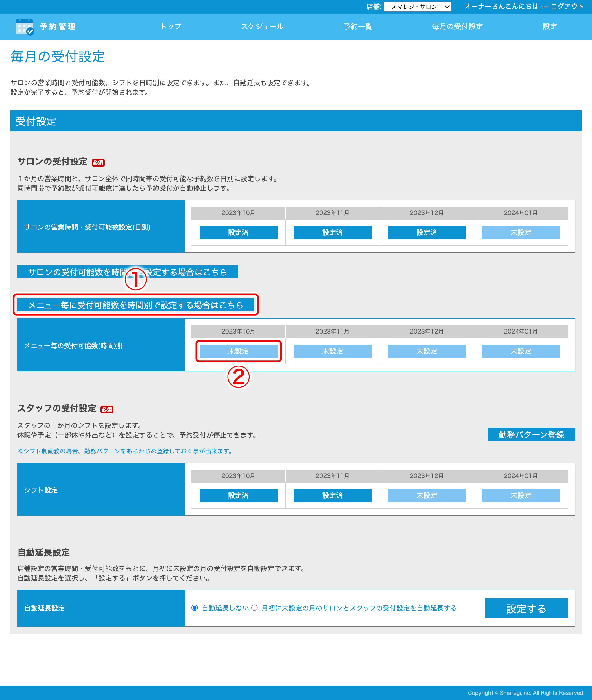The image size is (592, 700).
Task: Click the 予約管理 calendar logo icon
Action: pos(25,27)
